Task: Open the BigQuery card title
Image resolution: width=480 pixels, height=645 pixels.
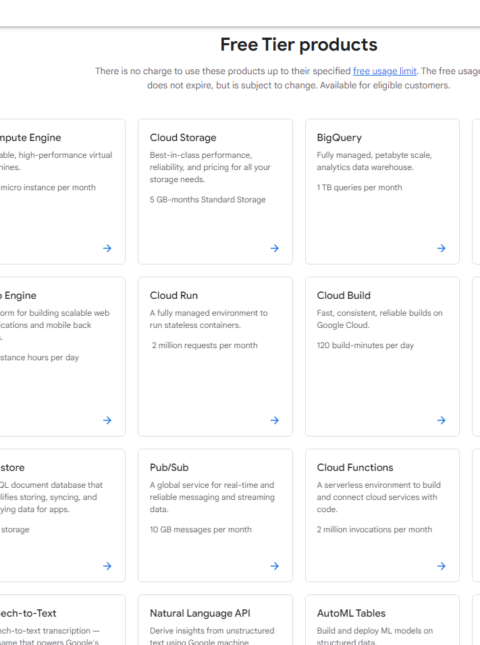Action: [x=339, y=137]
